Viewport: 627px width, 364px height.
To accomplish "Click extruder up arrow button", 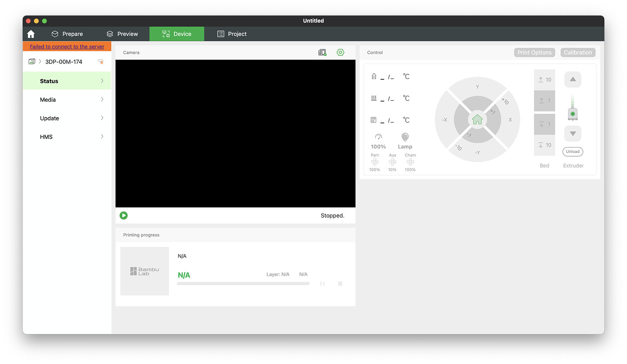I will [x=573, y=79].
